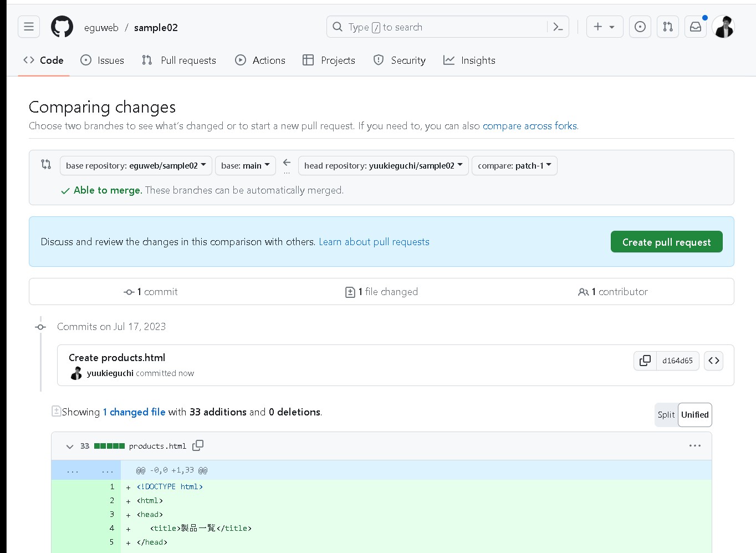Open the global navigation hamburger menu

[x=28, y=26]
